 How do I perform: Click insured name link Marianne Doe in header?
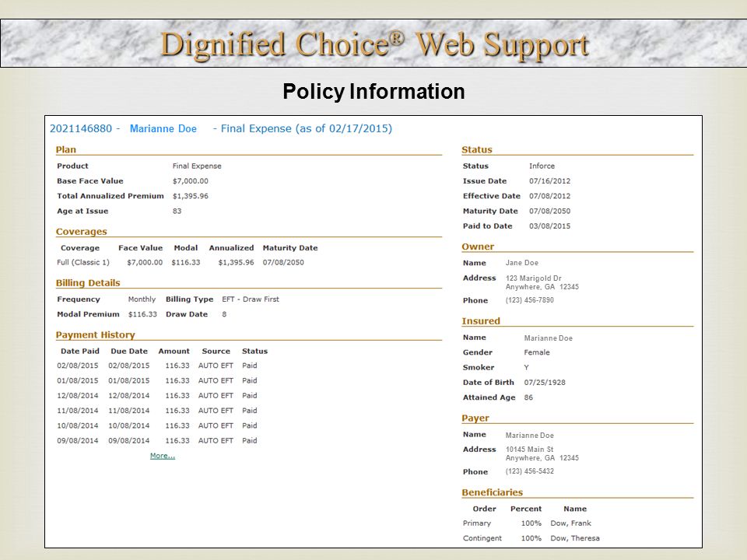[x=163, y=128]
